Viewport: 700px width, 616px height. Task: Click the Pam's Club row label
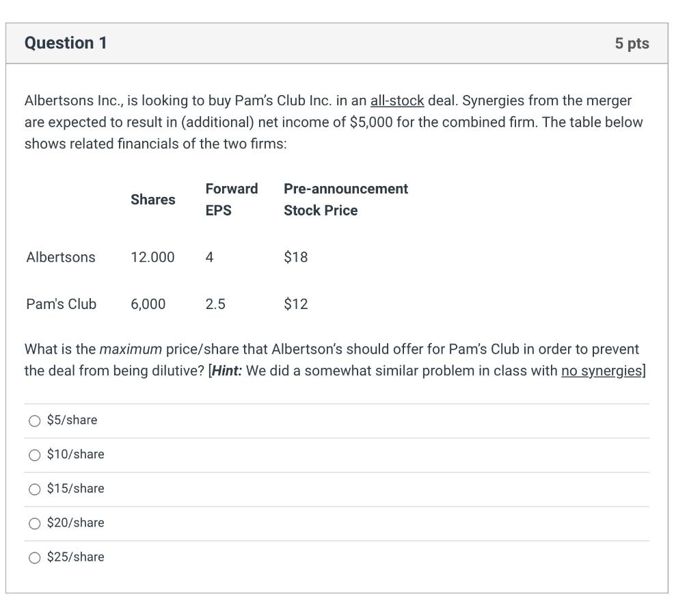tap(61, 304)
